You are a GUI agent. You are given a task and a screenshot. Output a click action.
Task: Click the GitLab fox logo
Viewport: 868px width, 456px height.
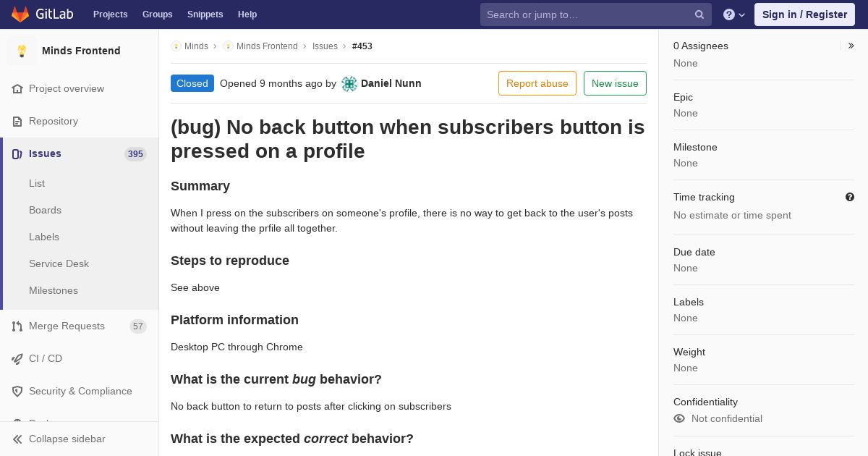(x=20, y=14)
